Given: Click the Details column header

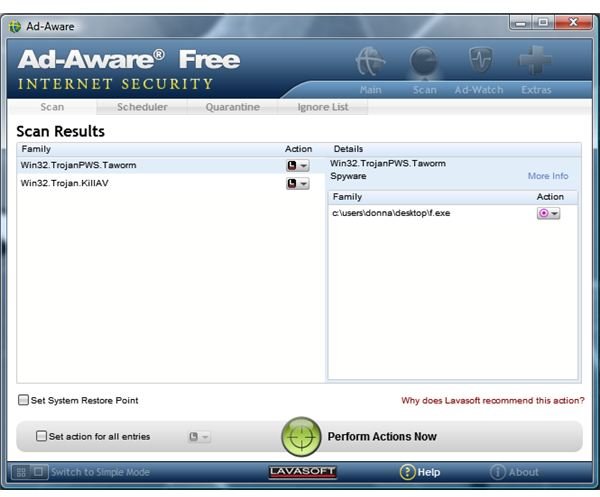Looking at the screenshot, I should pyautogui.click(x=348, y=149).
